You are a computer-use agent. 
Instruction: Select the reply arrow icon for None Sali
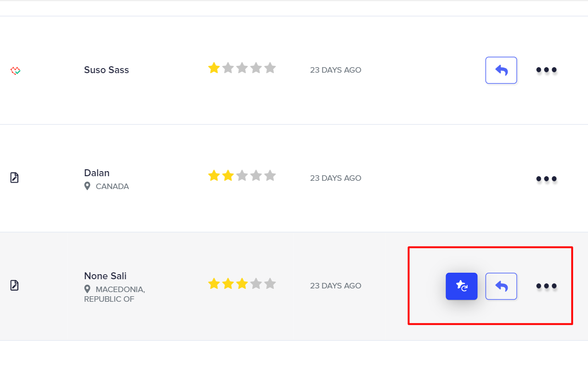[x=501, y=286]
